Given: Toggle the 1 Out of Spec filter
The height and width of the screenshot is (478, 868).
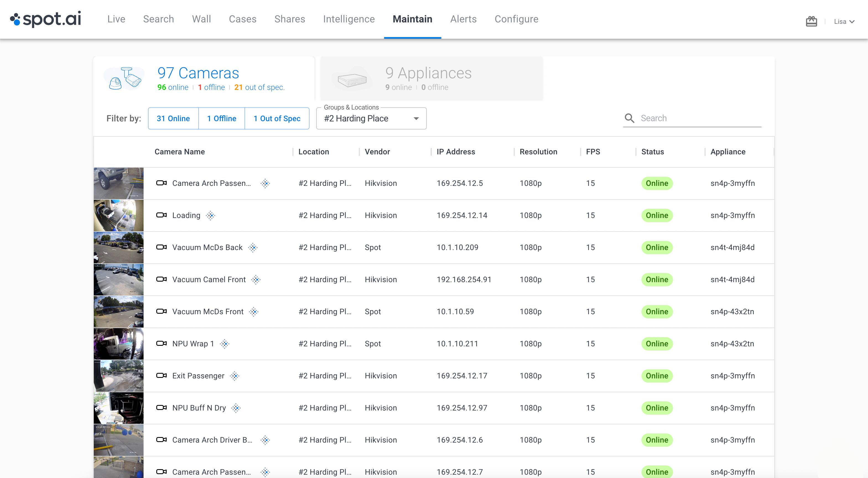Looking at the screenshot, I should coord(277,119).
